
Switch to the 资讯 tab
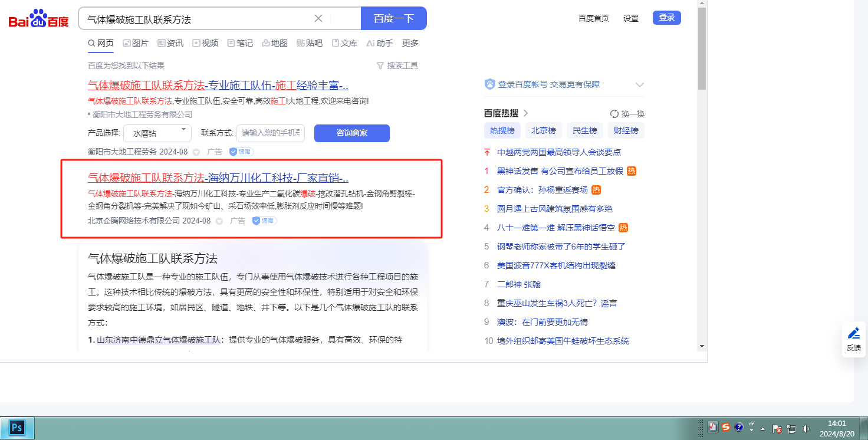pyautogui.click(x=170, y=43)
